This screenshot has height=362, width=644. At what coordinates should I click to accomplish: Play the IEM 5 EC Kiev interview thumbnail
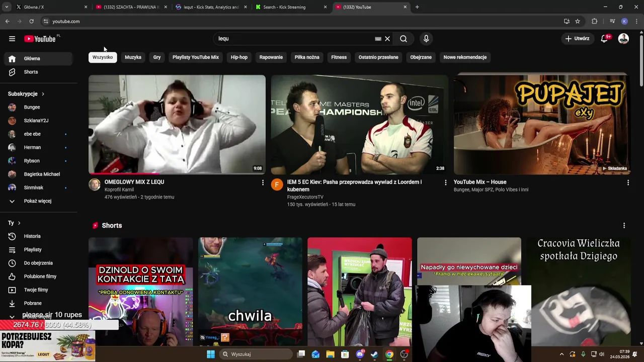(359, 124)
